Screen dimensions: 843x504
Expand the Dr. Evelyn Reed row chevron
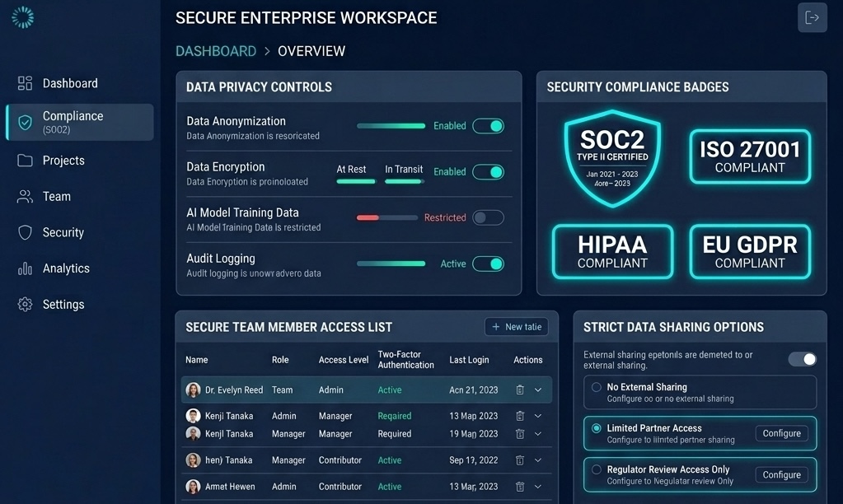pyautogui.click(x=537, y=390)
